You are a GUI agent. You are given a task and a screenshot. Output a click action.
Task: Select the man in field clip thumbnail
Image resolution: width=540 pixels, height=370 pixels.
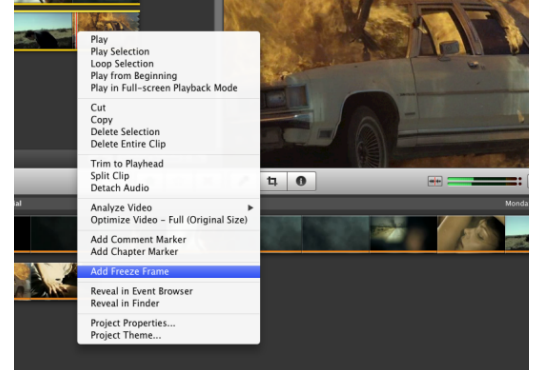[x=44, y=31]
